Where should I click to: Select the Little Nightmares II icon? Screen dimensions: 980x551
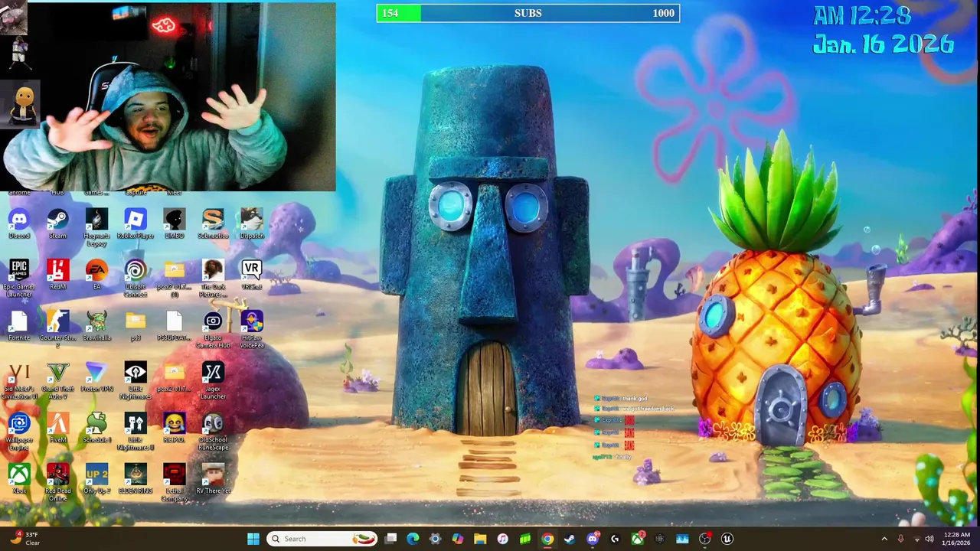click(x=136, y=431)
